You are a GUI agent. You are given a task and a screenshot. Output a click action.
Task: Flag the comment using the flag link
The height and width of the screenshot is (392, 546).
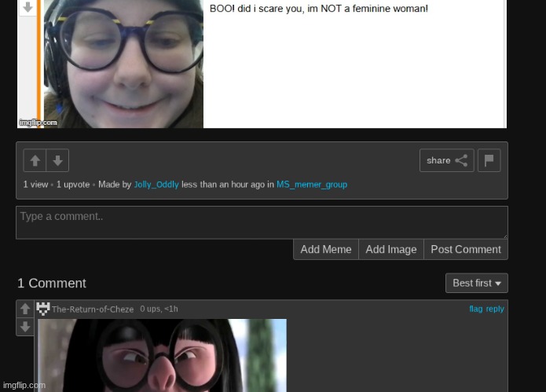pos(475,309)
